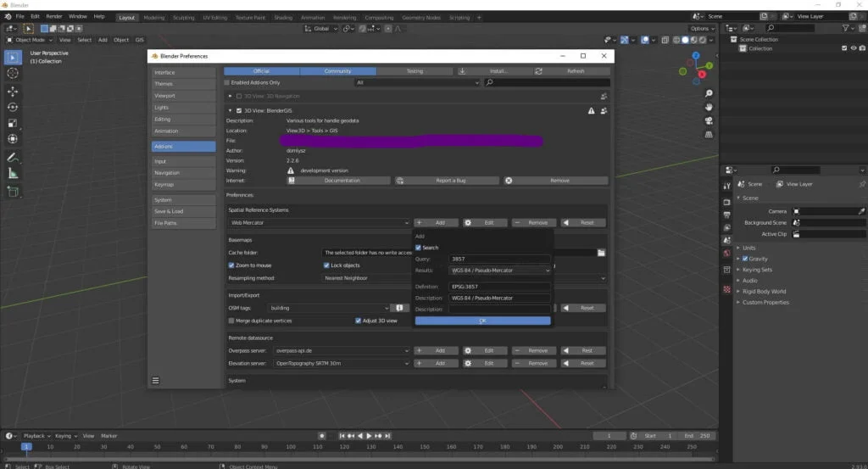
Task: Open the Render menu in the top bar
Action: [x=53, y=17]
